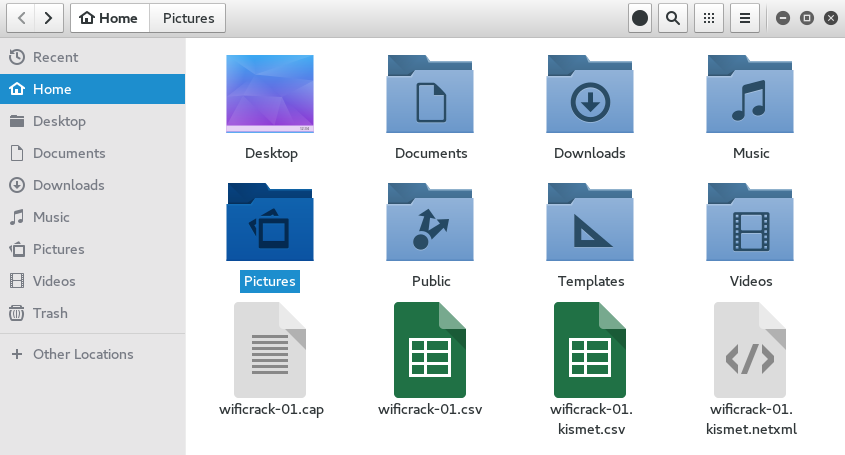This screenshot has width=845, height=455.
Task: Select Home in the sidebar
Action: click(x=93, y=89)
